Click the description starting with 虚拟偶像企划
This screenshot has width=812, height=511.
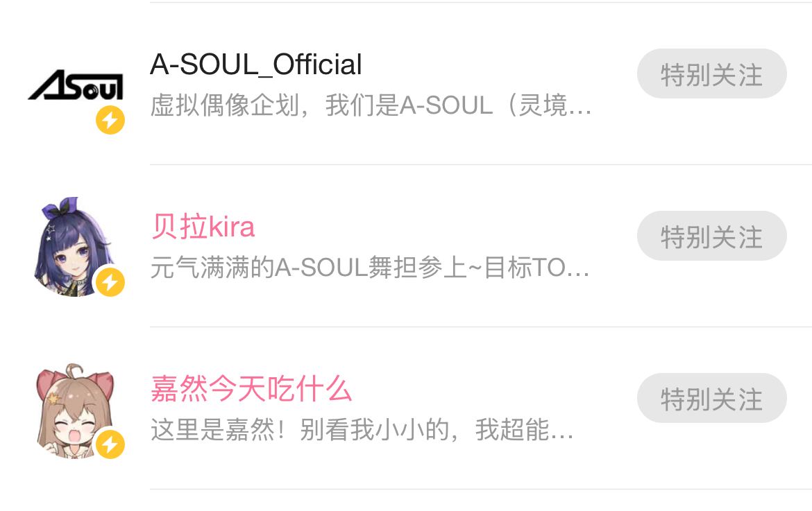[x=371, y=106]
